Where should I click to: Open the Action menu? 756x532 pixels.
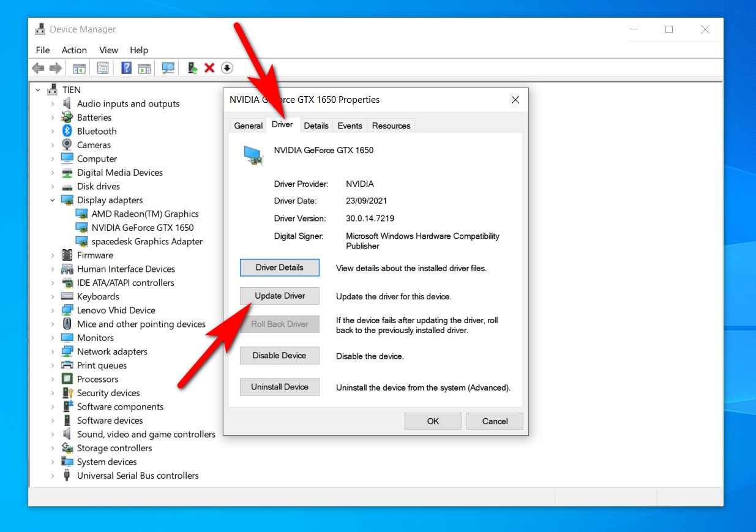74,50
